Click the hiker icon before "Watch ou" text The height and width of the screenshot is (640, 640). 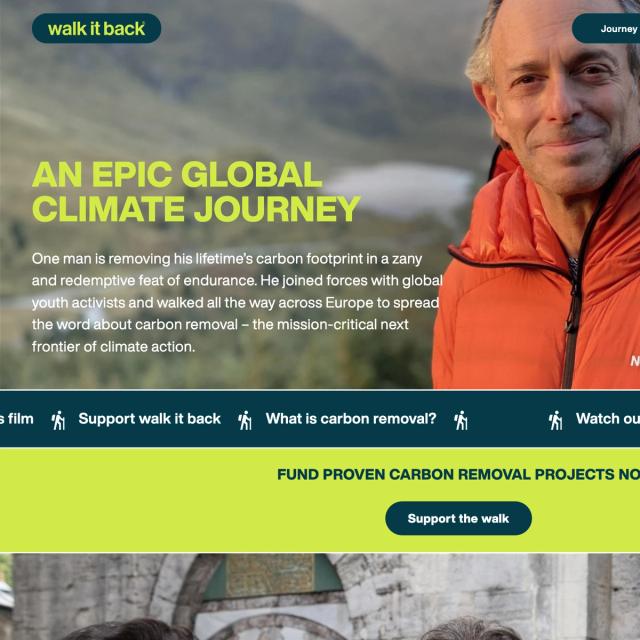coord(556,420)
